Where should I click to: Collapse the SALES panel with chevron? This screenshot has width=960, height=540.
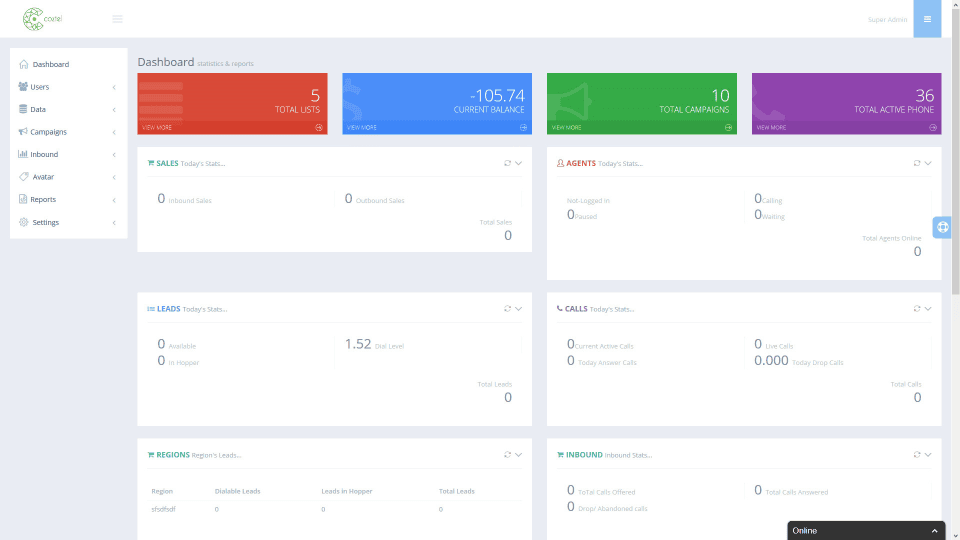pos(519,163)
